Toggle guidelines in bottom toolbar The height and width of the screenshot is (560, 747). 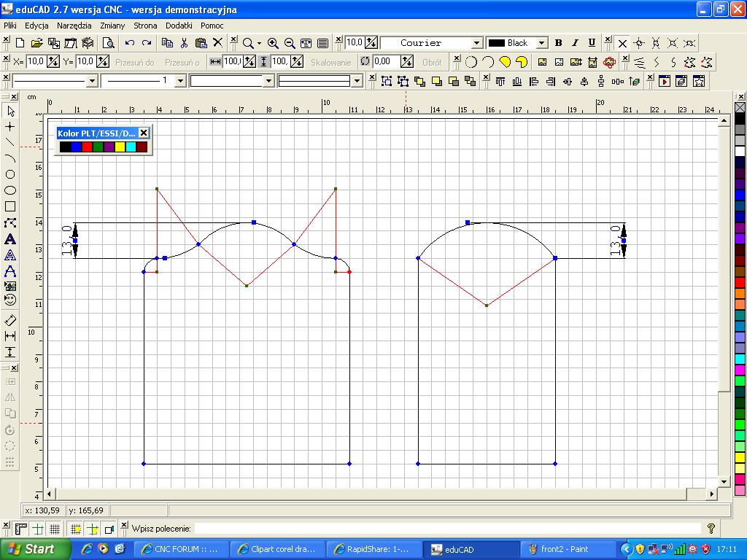38,529
